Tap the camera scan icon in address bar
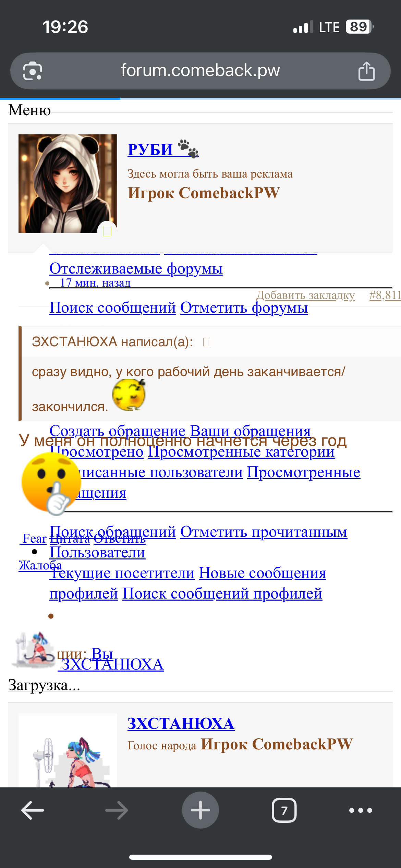401x868 pixels. [33, 71]
